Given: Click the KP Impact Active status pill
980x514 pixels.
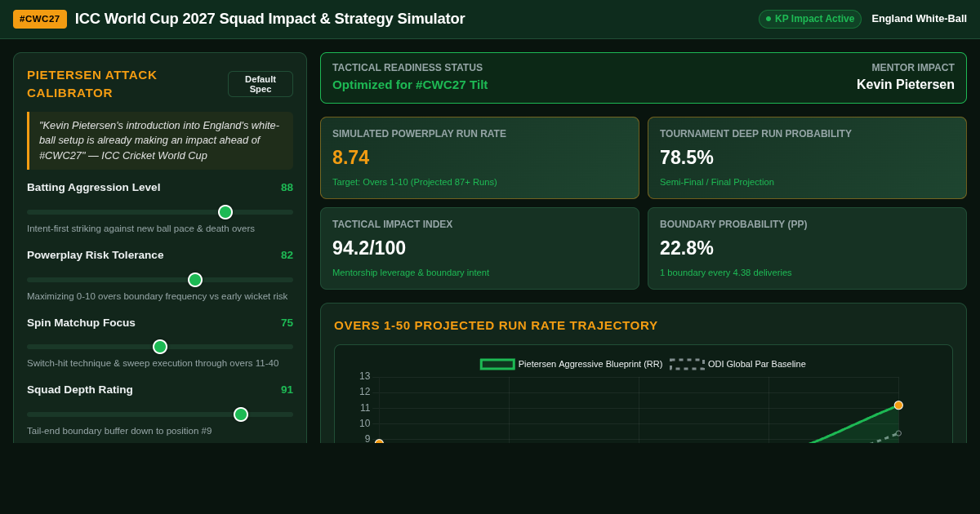Looking at the screenshot, I should coord(810,19).
